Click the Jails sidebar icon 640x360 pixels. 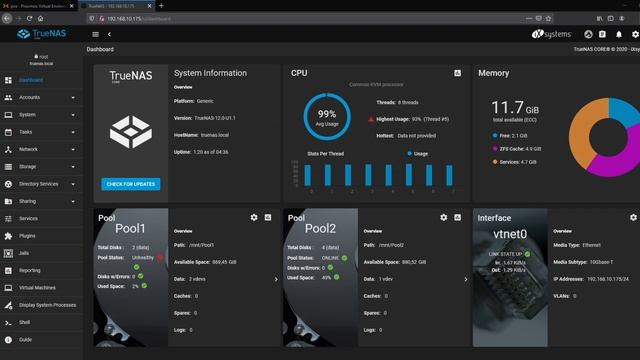pyautogui.click(x=8, y=253)
